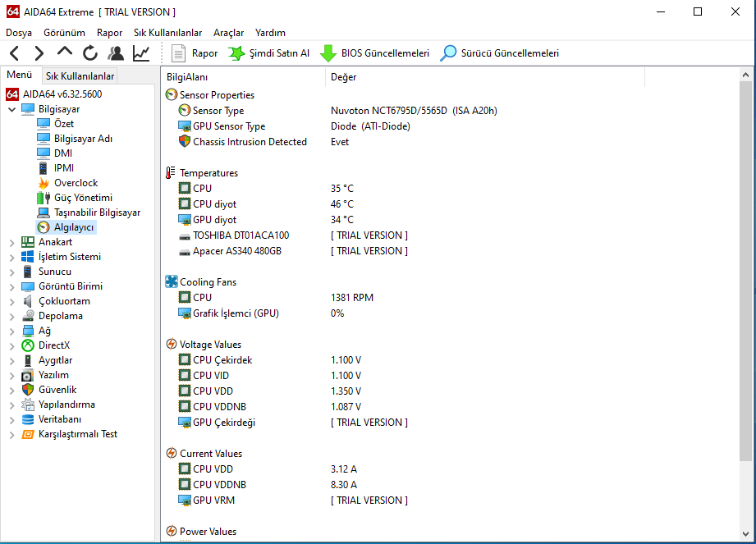Click the Veritabanı database icon
The height and width of the screenshot is (544, 756).
(x=28, y=419)
